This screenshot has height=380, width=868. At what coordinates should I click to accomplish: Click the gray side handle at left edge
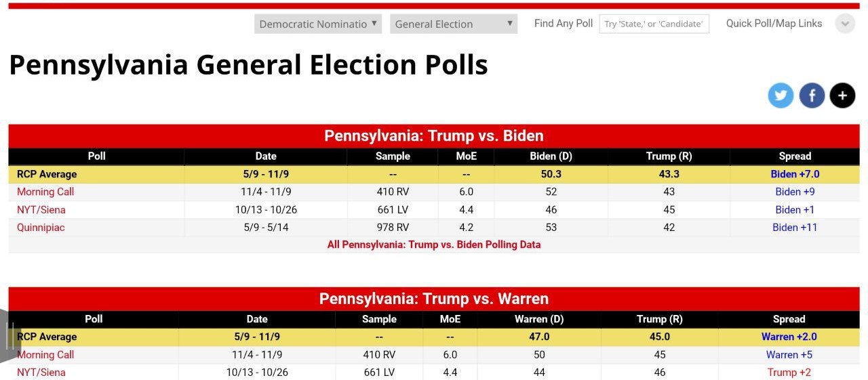click(9, 335)
